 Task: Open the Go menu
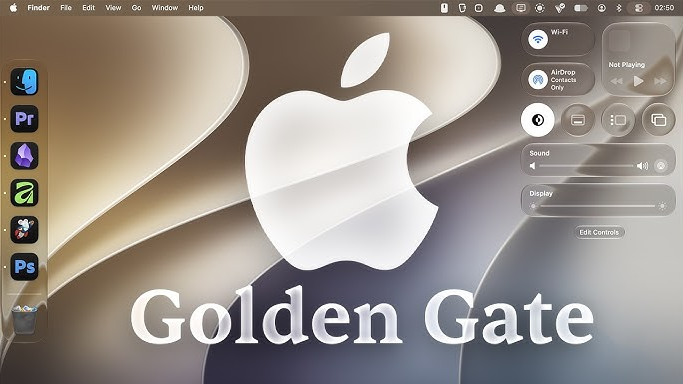[136, 7]
